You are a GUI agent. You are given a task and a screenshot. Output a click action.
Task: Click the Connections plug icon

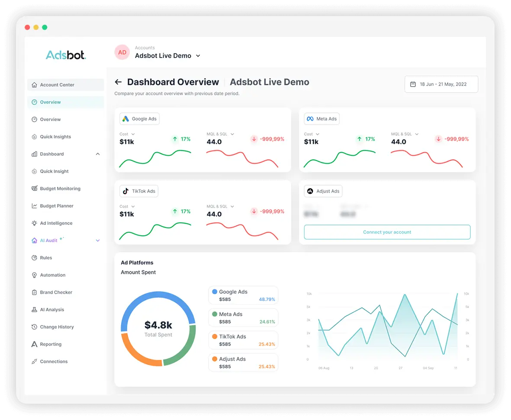(x=35, y=362)
